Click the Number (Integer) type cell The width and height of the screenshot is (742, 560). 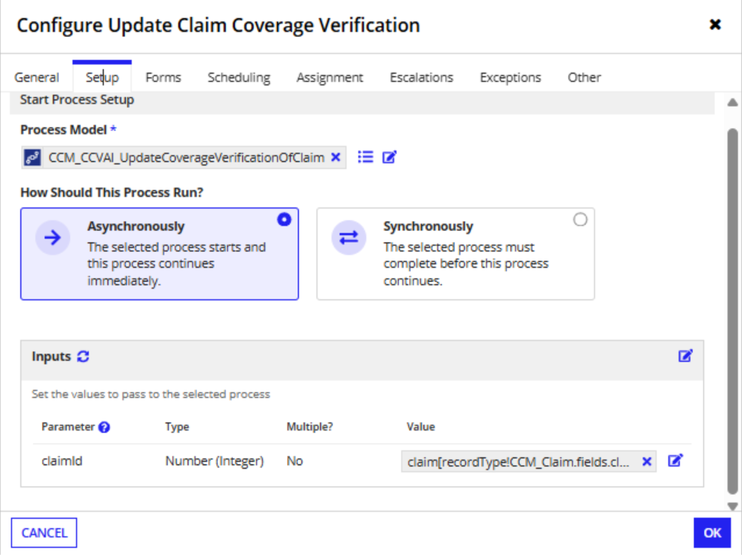coord(215,461)
